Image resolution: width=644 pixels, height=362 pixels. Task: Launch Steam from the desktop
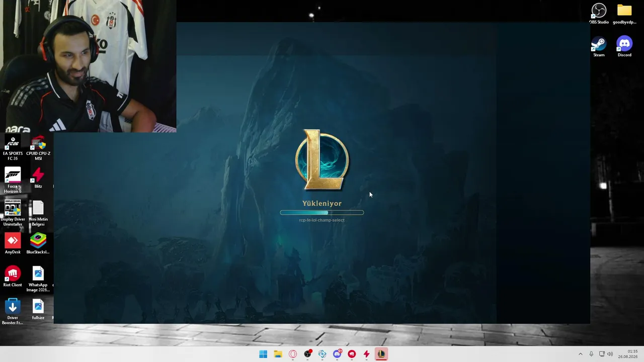tap(599, 47)
